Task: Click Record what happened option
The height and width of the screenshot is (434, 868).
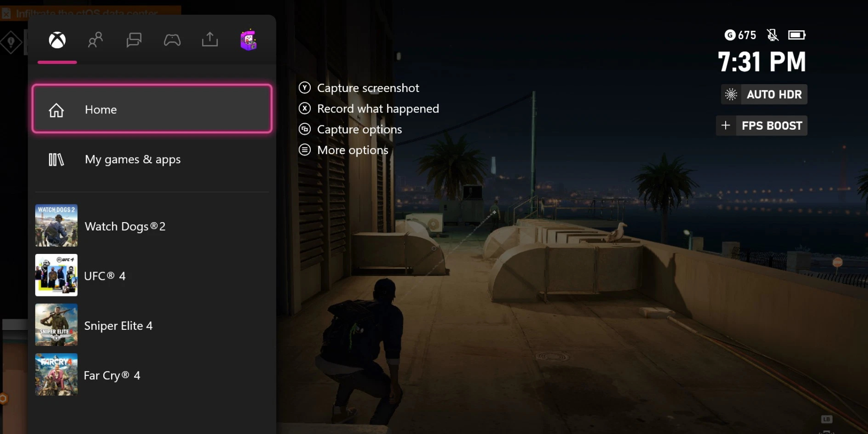Action: coord(369,108)
